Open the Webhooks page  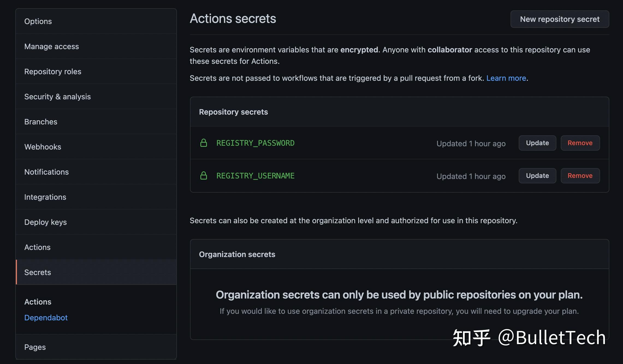(x=43, y=147)
